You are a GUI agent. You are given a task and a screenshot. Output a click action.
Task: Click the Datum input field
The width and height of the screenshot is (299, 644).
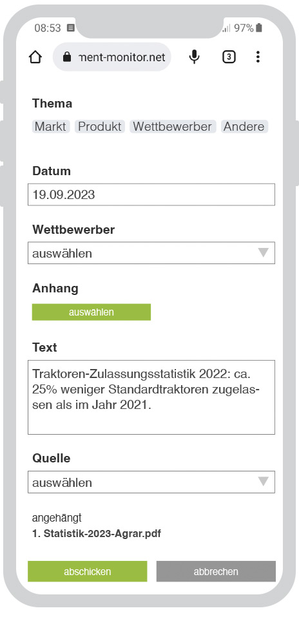(x=151, y=194)
